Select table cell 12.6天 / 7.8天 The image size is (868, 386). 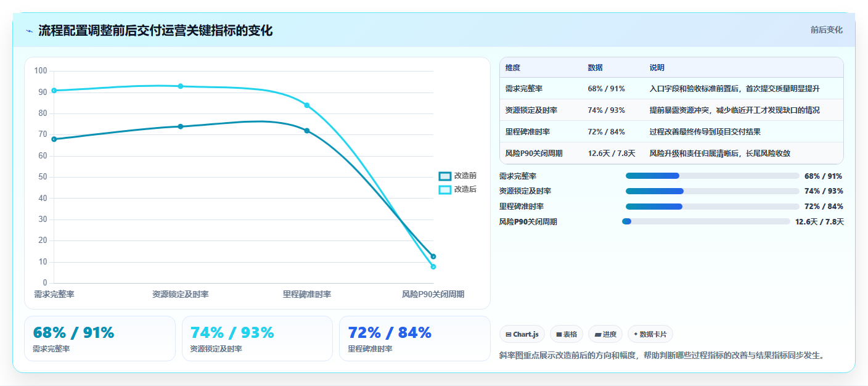pyautogui.click(x=612, y=154)
